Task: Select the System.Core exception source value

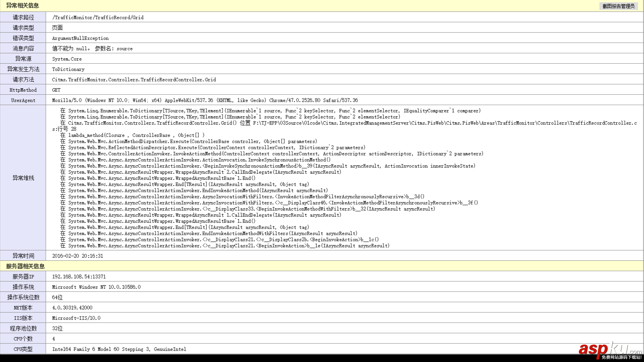Action: point(67,59)
